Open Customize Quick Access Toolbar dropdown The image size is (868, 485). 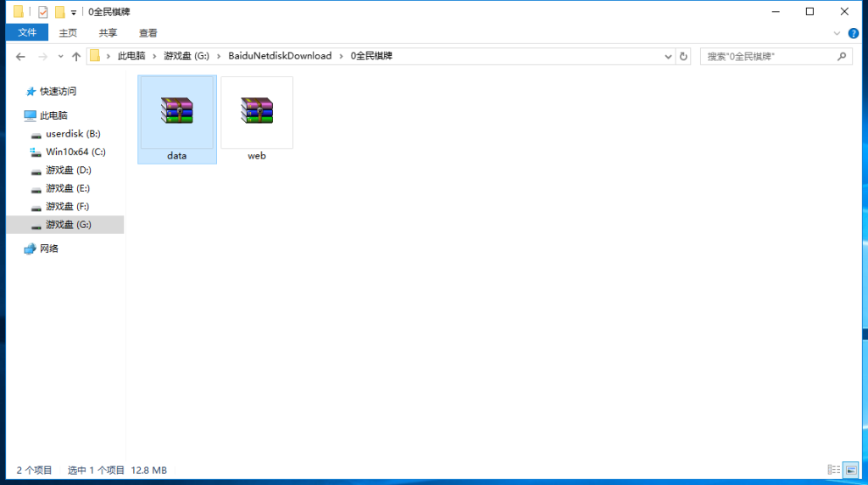pos(74,12)
